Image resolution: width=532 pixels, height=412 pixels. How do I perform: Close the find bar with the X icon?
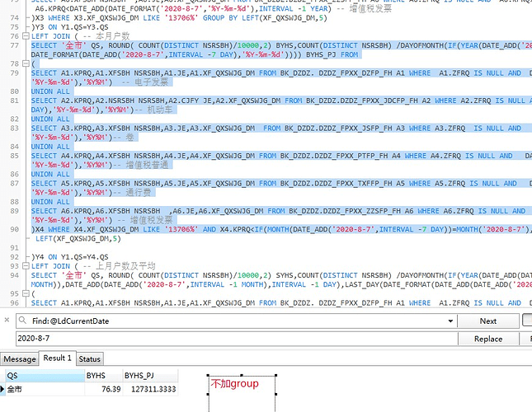[x=7, y=321]
